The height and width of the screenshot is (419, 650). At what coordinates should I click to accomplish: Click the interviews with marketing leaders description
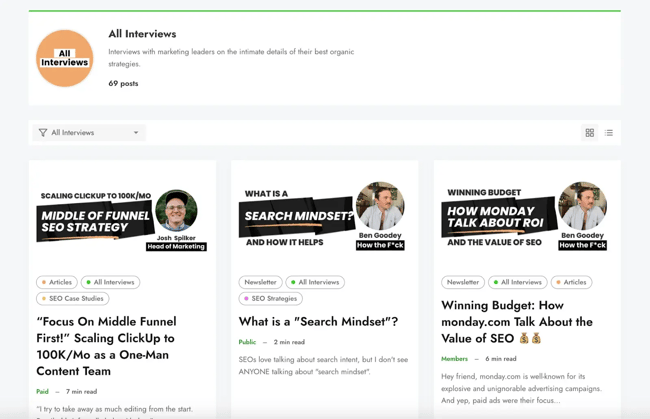coord(231,58)
